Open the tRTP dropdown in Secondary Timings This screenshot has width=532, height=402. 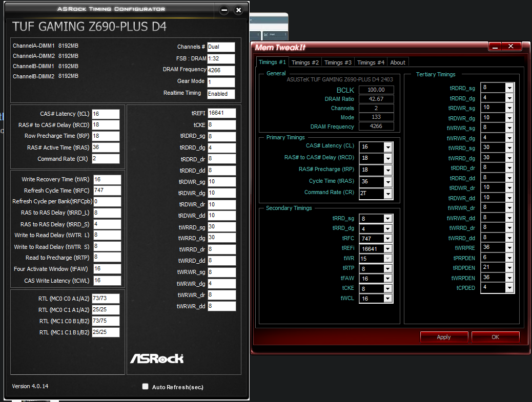[388, 269]
